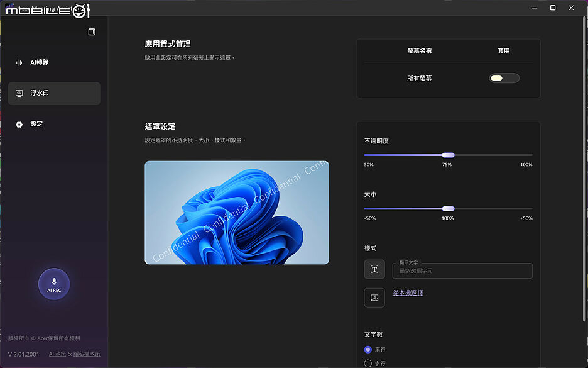Close the application window
Image resolution: width=588 pixels, height=368 pixels.
coord(571,8)
